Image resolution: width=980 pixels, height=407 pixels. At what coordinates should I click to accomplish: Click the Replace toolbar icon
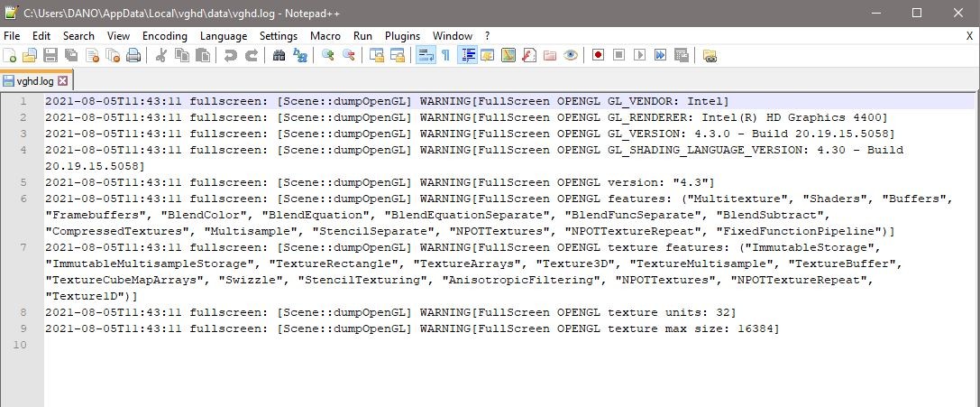[x=300, y=56]
